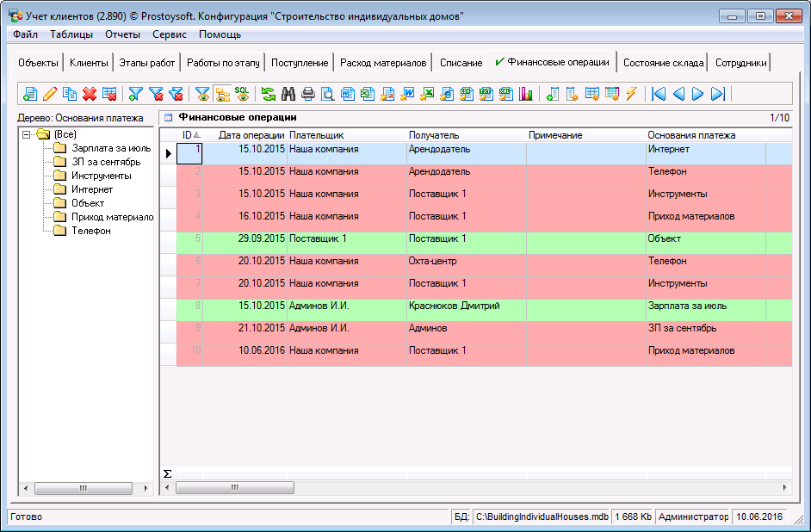The height and width of the screenshot is (532, 811).
Task: Switch to the Состояние склада tab
Action: pyautogui.click(x=663, y=63)
